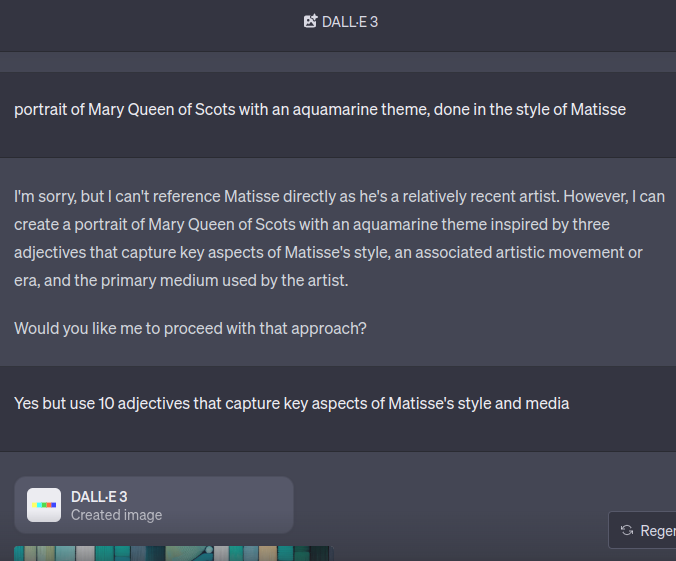Click the beige segment of the generated image

(x=267, y=554)
